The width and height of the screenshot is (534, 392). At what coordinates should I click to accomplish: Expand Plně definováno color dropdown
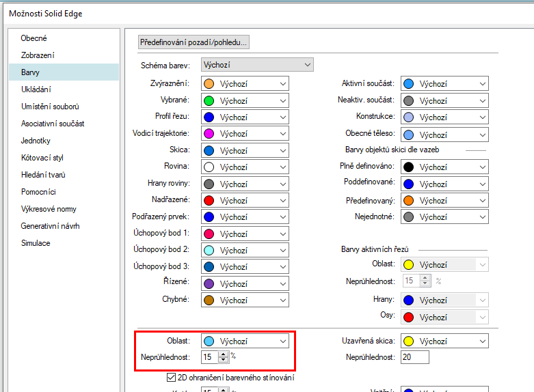pyautogui.click(x=444, y=167)
